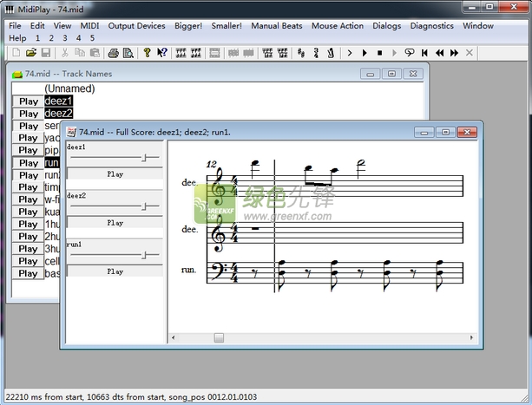Click the Full Score window title bar
This screenshot has width=532, height=405.
[238, 132]
